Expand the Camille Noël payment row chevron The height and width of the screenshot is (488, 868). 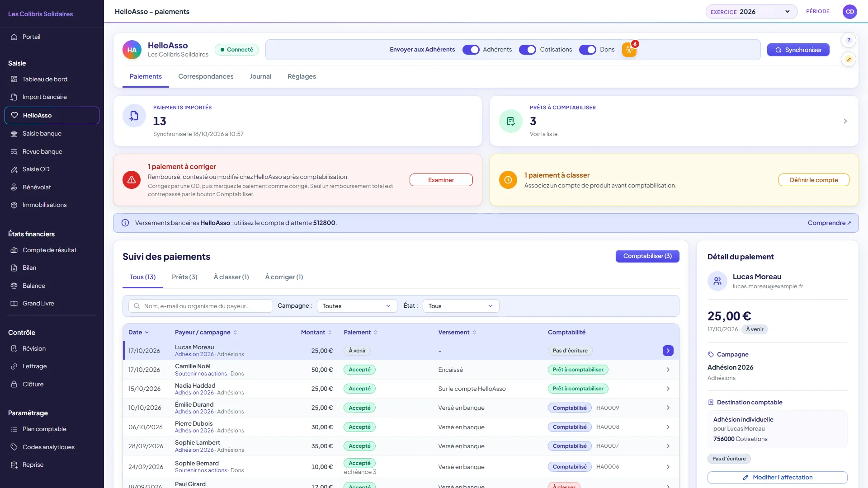(668, 370)
